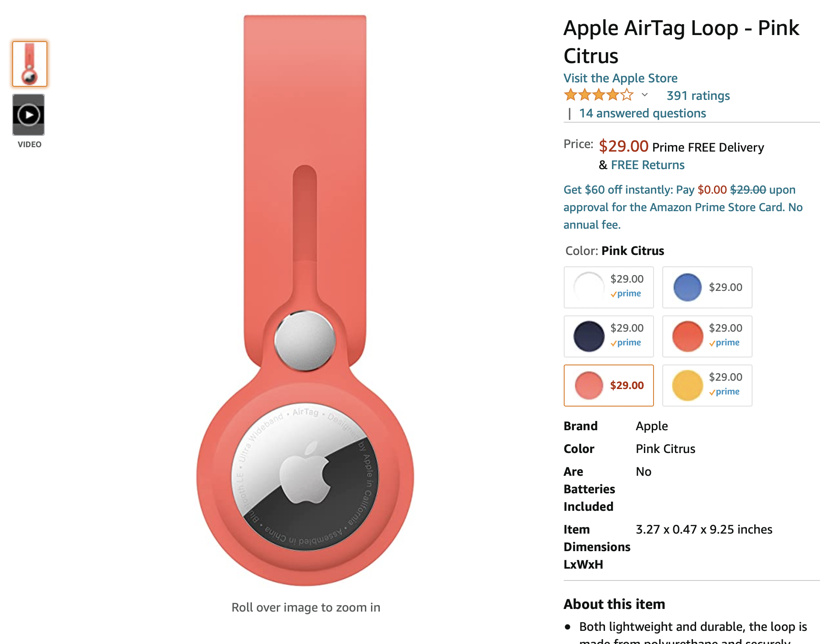Click the prime badge on the yellow option

(x=724, y=392)
